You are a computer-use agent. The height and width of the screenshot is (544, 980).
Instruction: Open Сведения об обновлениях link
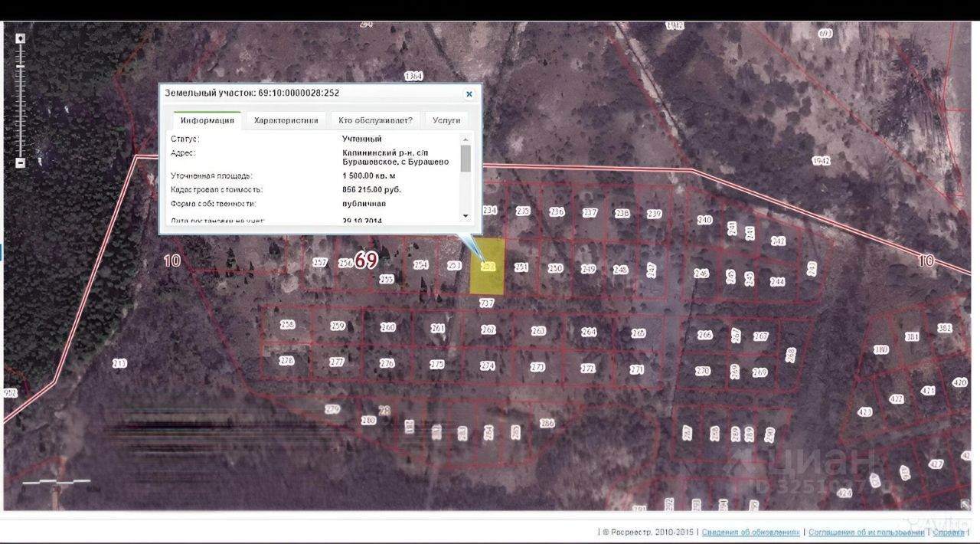pyautogui.click(x=750, y=532)
